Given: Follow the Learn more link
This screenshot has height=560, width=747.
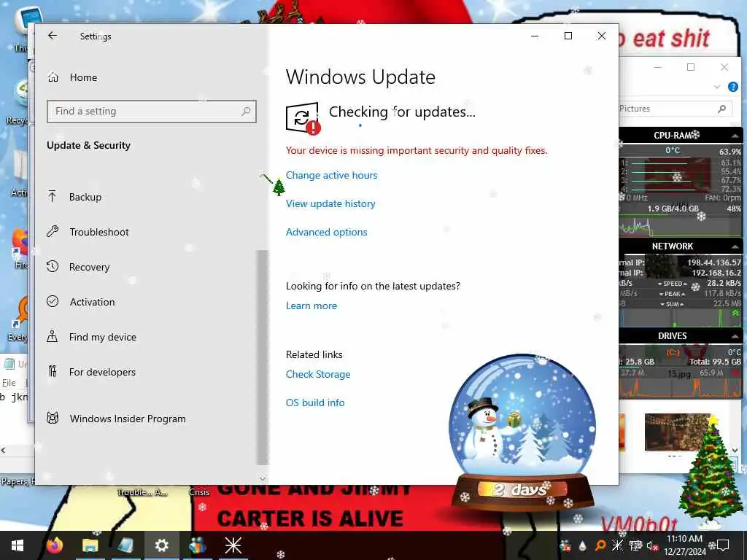Looking at the screenshot, I should point(311,306).
